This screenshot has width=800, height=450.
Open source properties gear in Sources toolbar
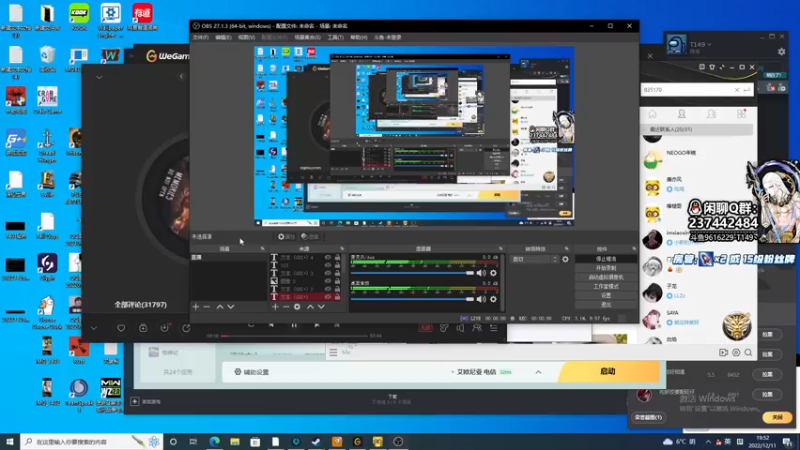pos(297,307)
